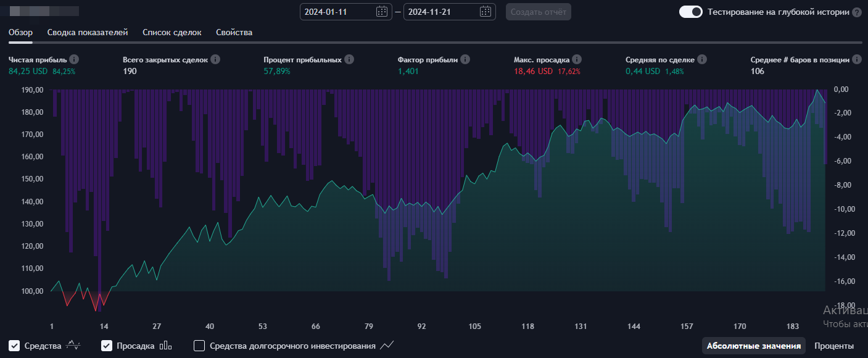Click info icon beside Процент прибыльных
Image resolution: width=868 pixels, height=358 pixels.
pyautogui.click(x=349, y=59)
